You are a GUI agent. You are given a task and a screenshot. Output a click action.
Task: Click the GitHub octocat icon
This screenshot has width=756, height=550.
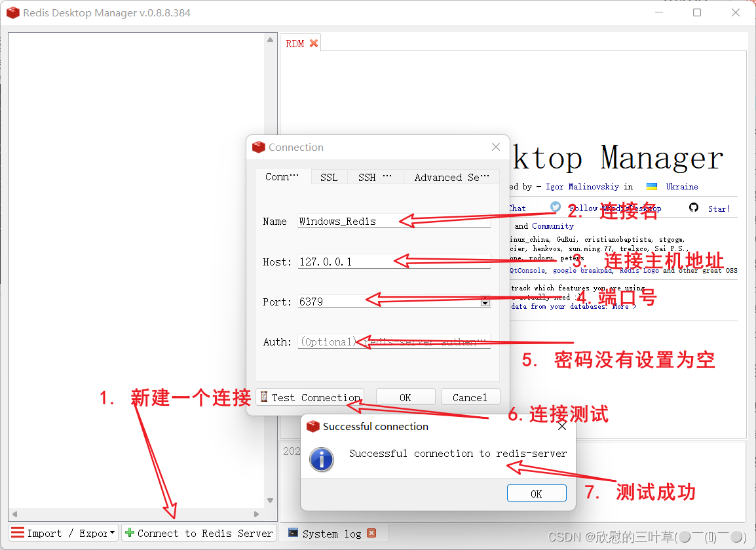pos(693,207)
